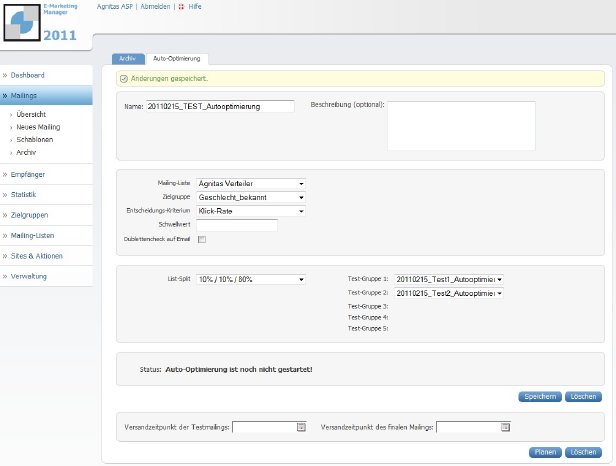The height and width of the screenshot is (466, 616).
Task: Go to Übersicht submenu item
Action: 31,114
